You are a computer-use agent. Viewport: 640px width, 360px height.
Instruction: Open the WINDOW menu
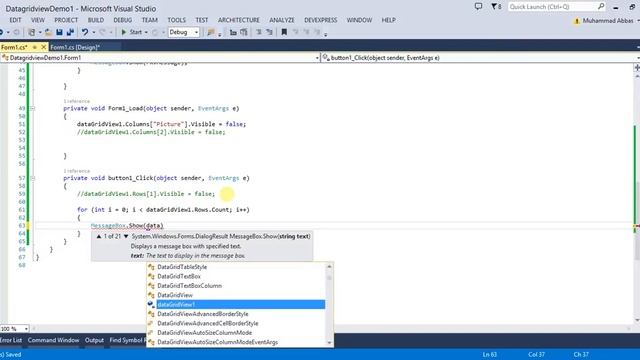click(x=359, y=20)
